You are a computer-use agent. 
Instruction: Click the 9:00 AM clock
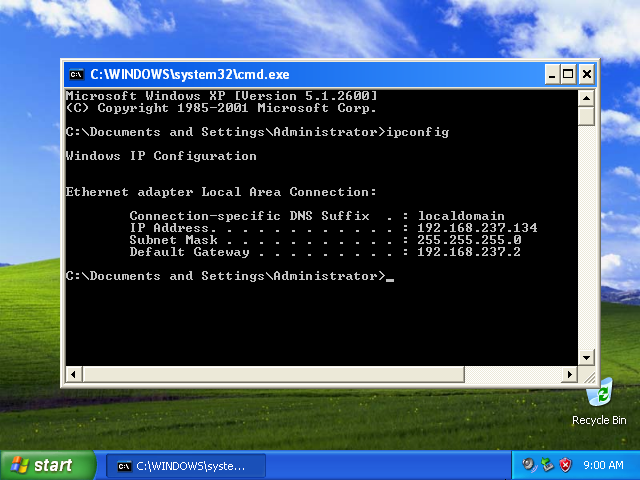[603, 465]
